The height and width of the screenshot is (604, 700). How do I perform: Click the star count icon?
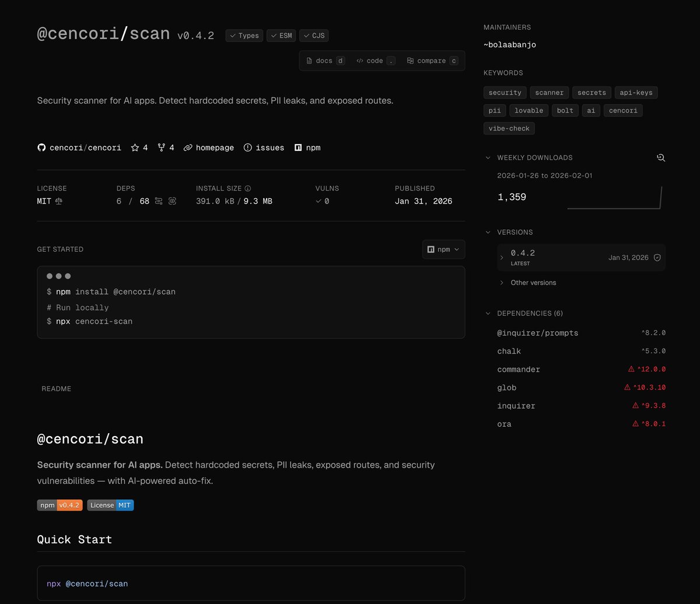[x=135, y=148]
